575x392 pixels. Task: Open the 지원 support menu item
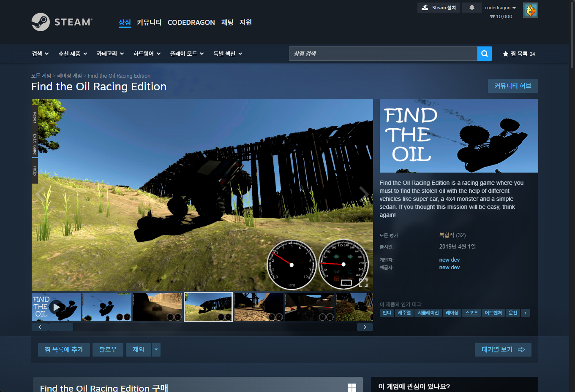[245, 22]
